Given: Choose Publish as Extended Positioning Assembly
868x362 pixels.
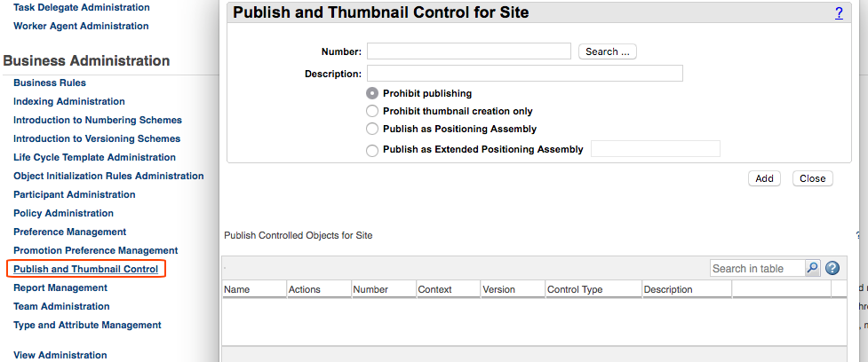Looking at the screenshot, I should click(372, 150).
